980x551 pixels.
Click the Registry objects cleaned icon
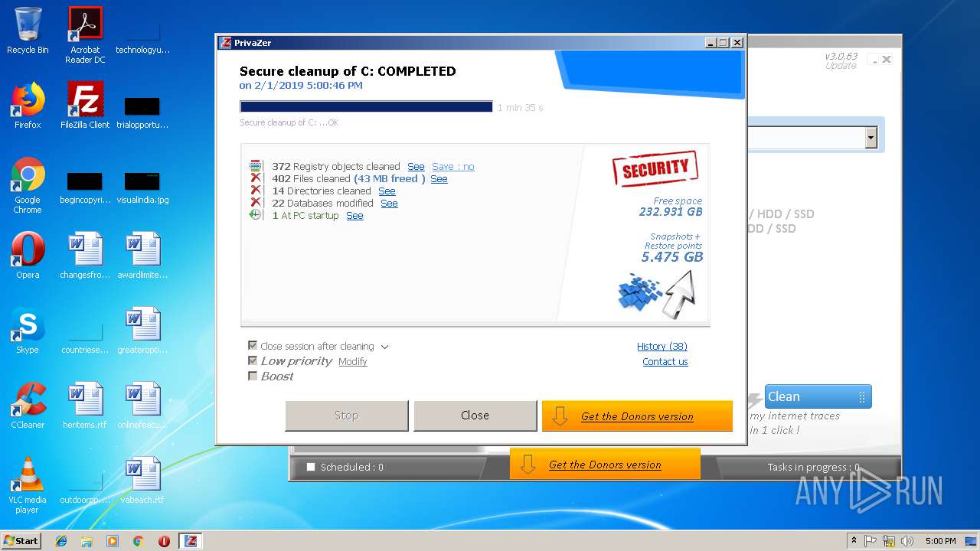tap(256, 166)
